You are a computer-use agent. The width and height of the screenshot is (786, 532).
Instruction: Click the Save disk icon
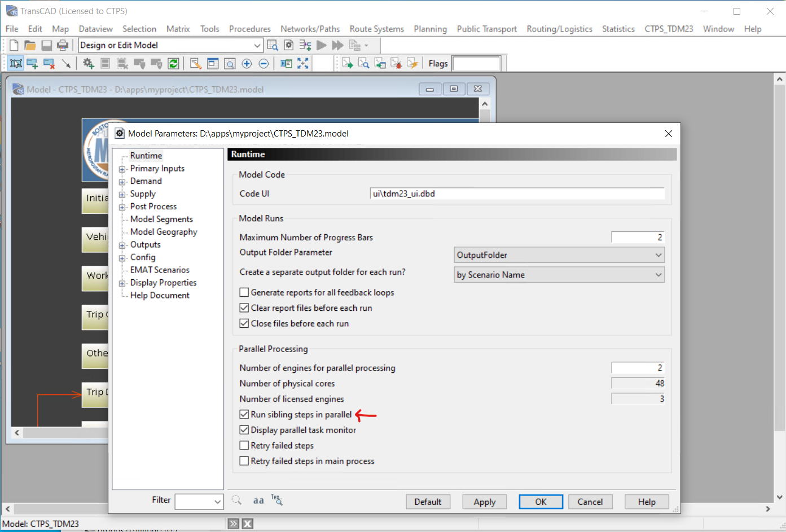click(x=47, y=46)
